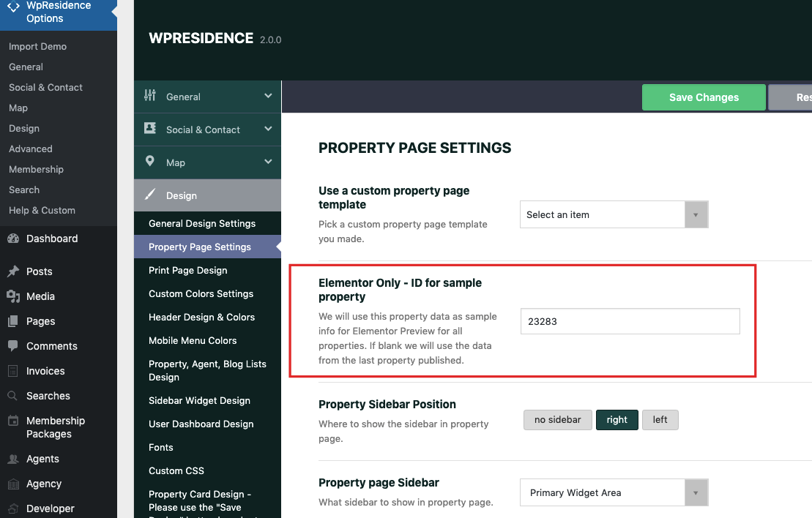This screenshot has width=812, height=518.
Task: Expand the Map section chevron
Action: (x=268, y=162)
